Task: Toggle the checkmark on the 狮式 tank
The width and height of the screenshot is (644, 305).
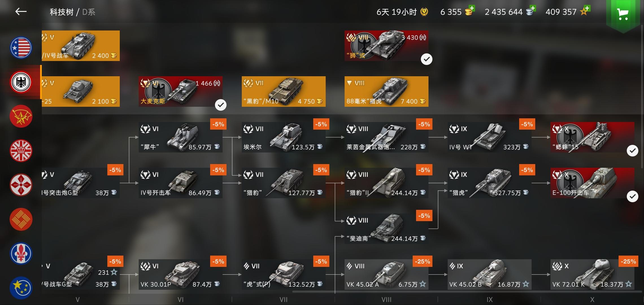Action: [x=427, y=59]
